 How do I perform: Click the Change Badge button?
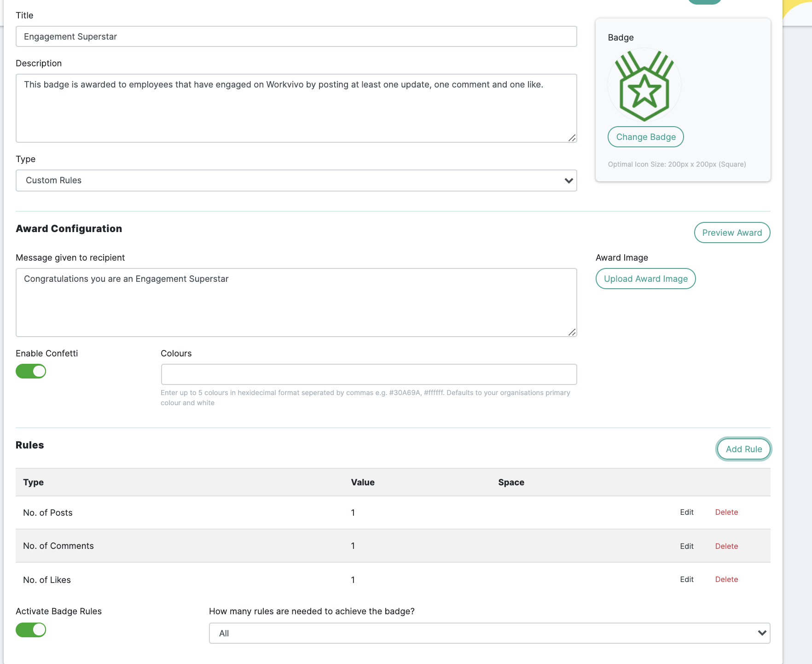646,137
